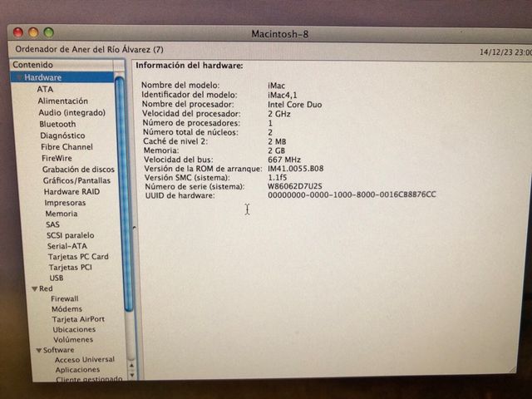The image size is (532, 399).
Task: Click the 667 MHz bus speed
Action: click(284, 160)
